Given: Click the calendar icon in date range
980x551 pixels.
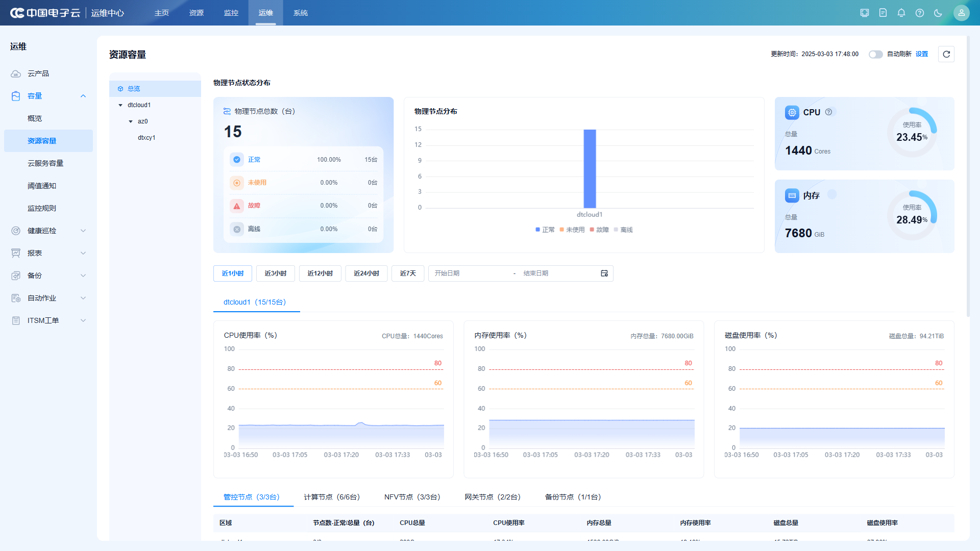Looking at the screenshot, I should point(604,273).
